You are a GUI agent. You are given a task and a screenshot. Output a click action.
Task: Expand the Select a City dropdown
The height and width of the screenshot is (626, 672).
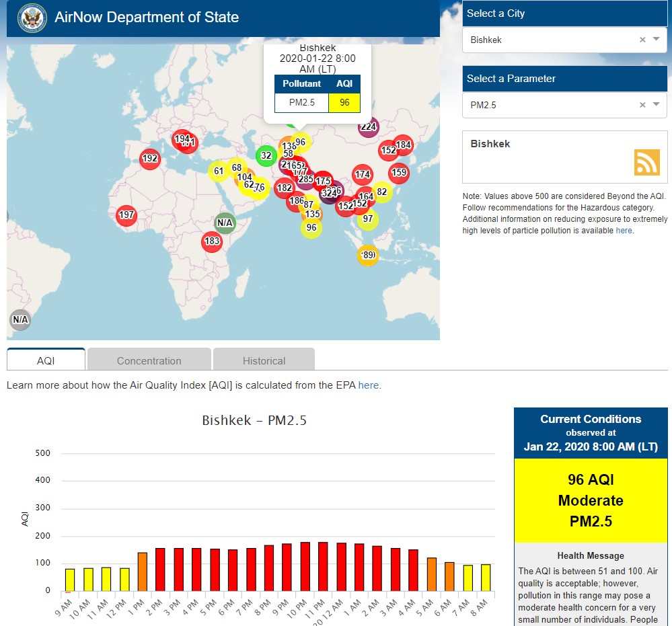pyautogui.click(x=657, y=40)
